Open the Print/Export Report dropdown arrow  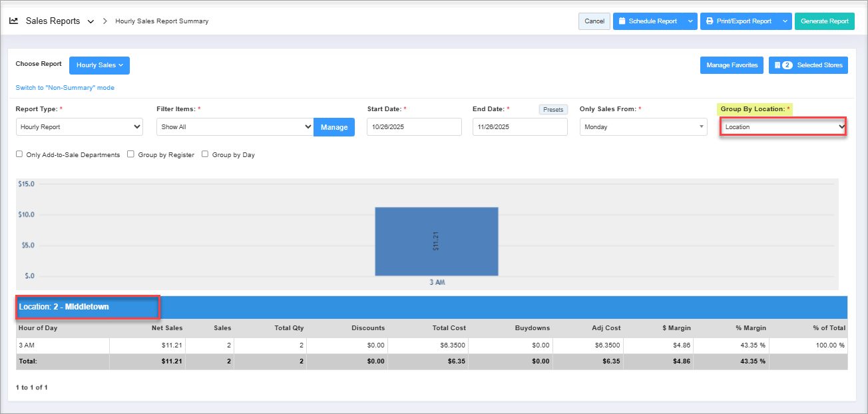tap(785, 21)
